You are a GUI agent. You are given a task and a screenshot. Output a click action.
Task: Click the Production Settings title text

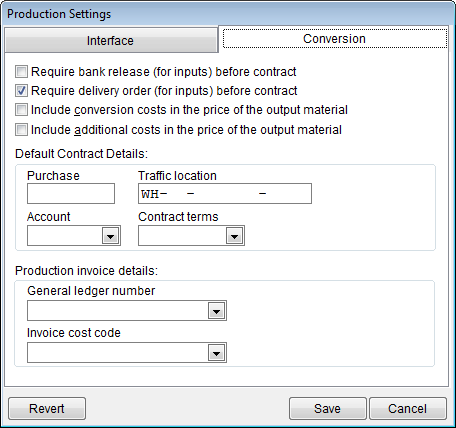pos(59,14)
